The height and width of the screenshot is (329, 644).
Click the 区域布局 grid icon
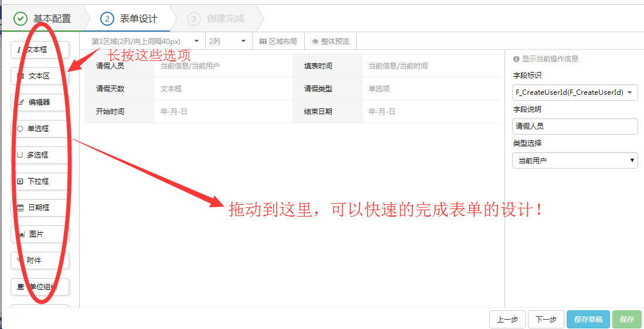[x=263, y=42]
